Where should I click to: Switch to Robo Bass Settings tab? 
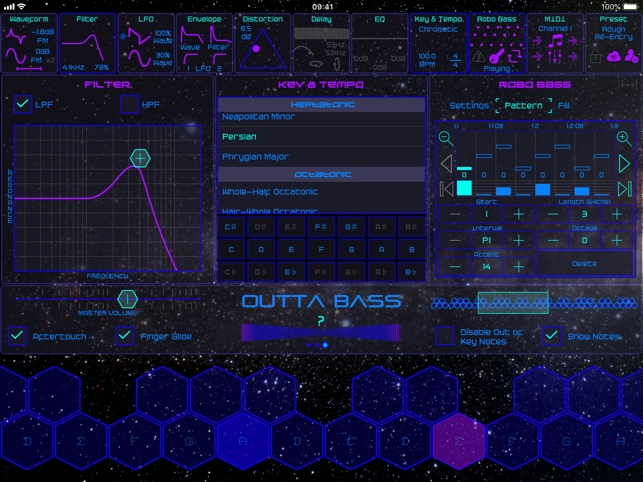tap(469, 106)
